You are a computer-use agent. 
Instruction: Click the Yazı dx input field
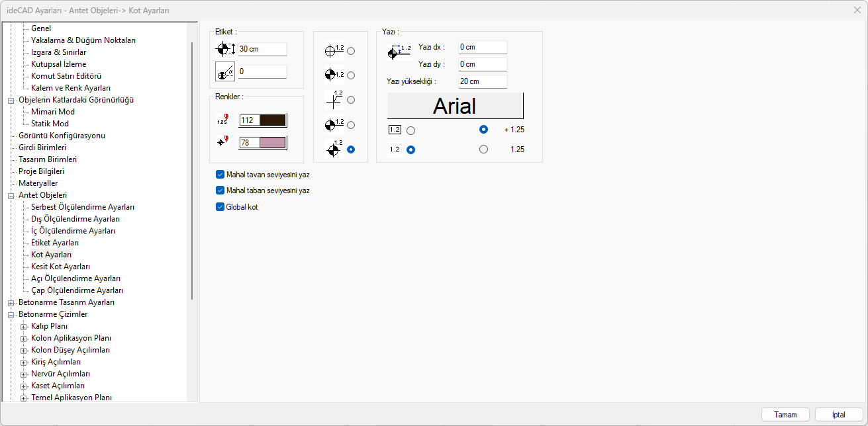(x=483, y=47)
